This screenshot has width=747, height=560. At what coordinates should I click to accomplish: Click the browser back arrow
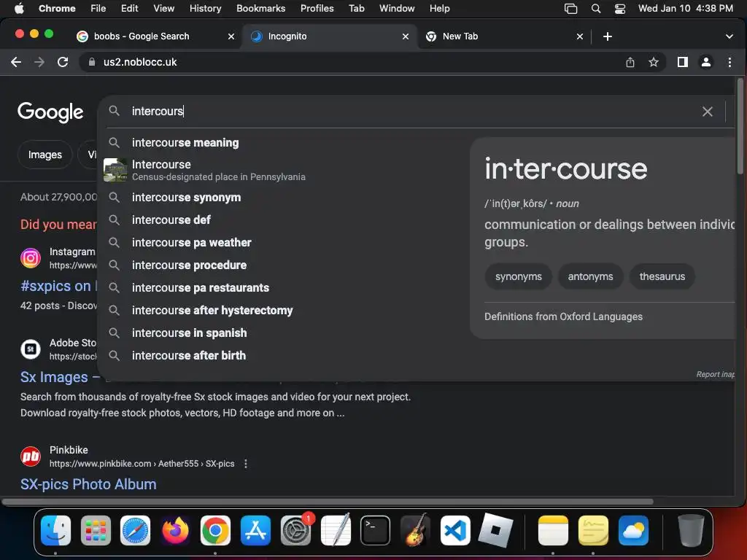point(16,62)
